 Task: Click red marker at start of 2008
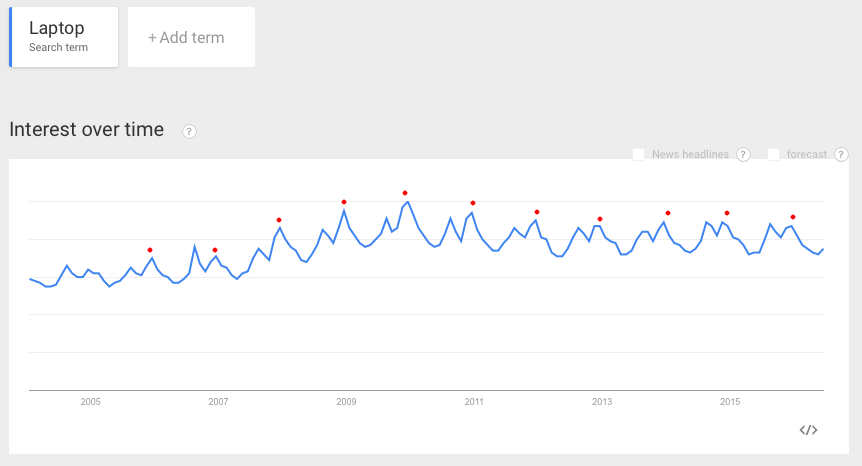279,220
